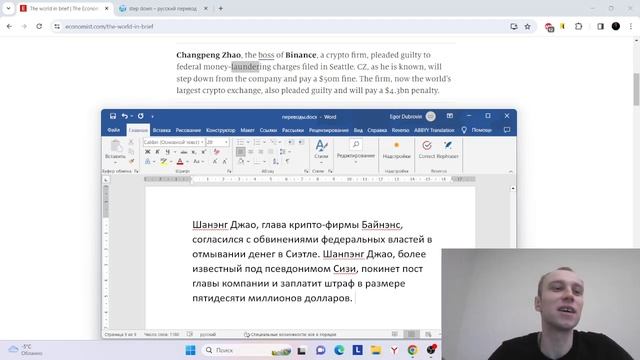This screenshot has height=360, width=640.
Task: Redo the action in Word title bar
Action: tap(140, 116)
